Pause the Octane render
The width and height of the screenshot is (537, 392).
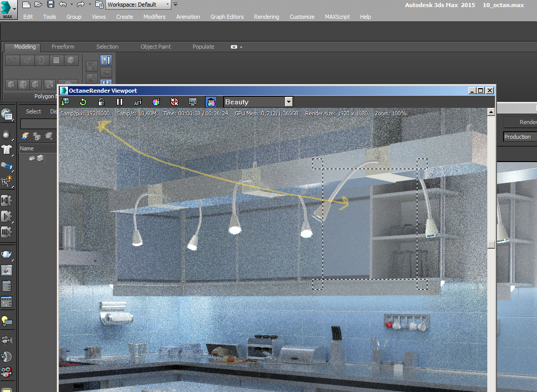[x=120, y=102]
